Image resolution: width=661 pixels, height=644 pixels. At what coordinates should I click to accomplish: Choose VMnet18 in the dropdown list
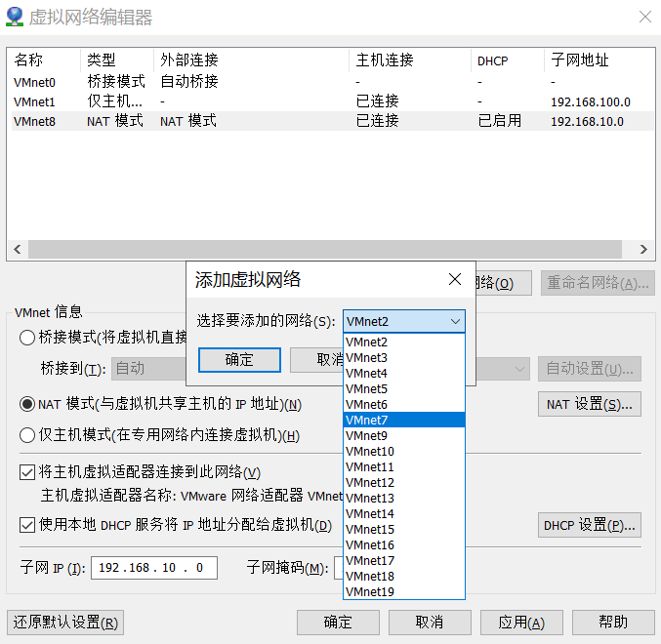click(404, 576)
